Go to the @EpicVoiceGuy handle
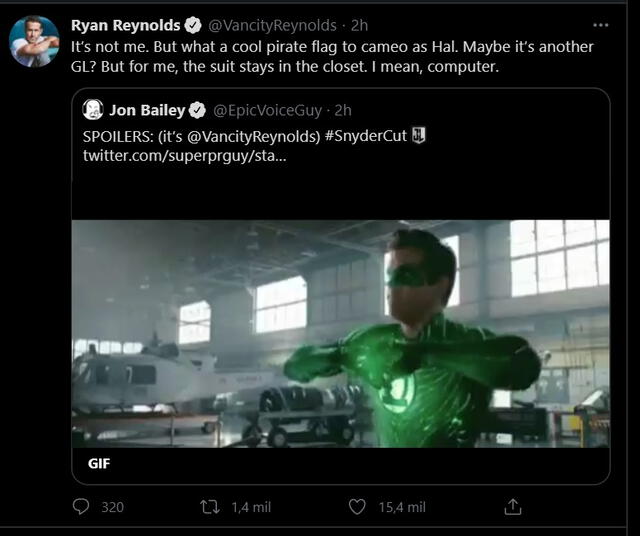Image resolution: width=640 pixels, height=536 pixels. coord(268,110)
